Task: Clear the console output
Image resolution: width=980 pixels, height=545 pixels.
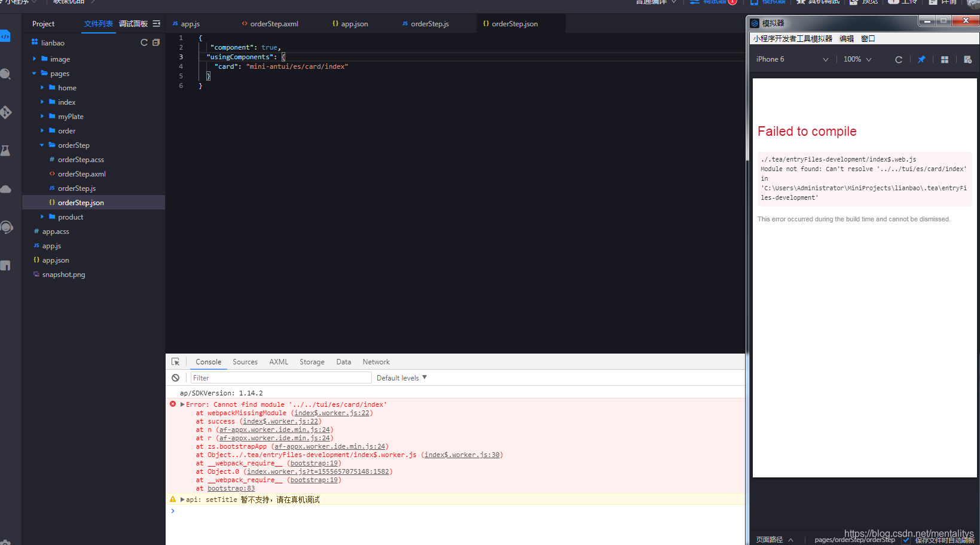Action: (x=175, y=377)
